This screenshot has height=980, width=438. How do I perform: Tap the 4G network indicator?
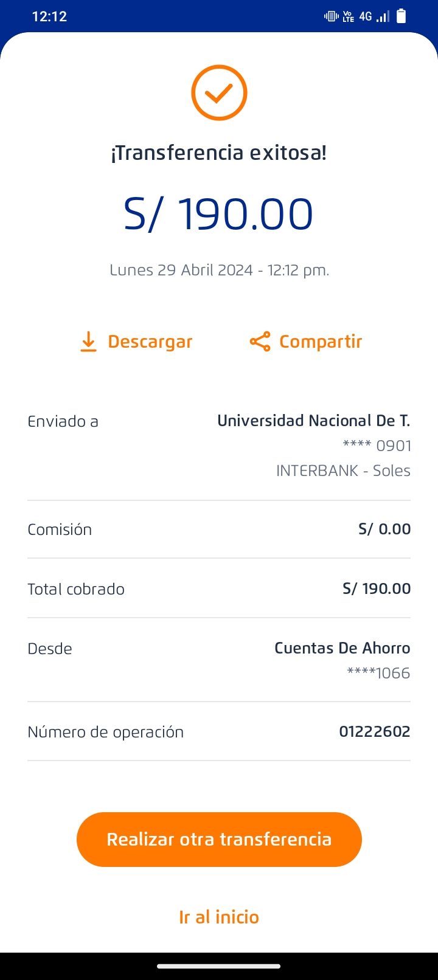pos(365,16)
